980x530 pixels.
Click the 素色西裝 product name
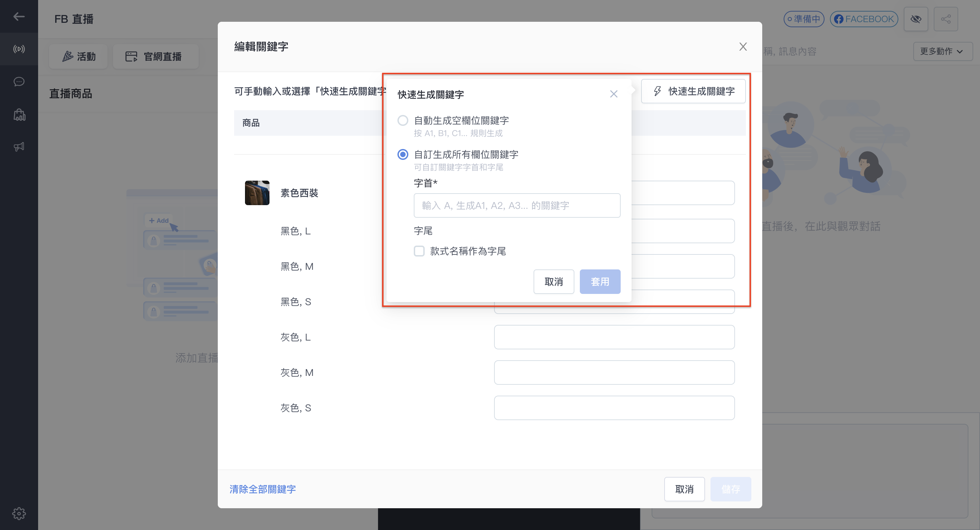pyautogui.click(x=299, y=193)
